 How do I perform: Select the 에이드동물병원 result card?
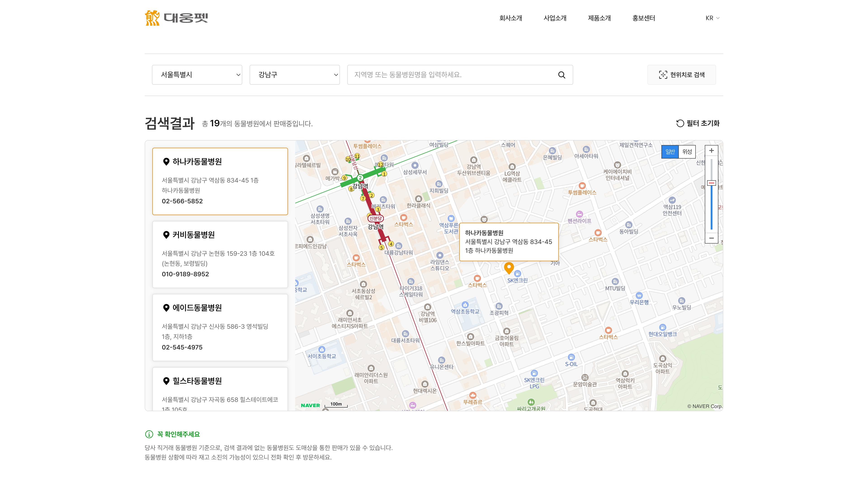pyautogui.click(x=220, y=327)
